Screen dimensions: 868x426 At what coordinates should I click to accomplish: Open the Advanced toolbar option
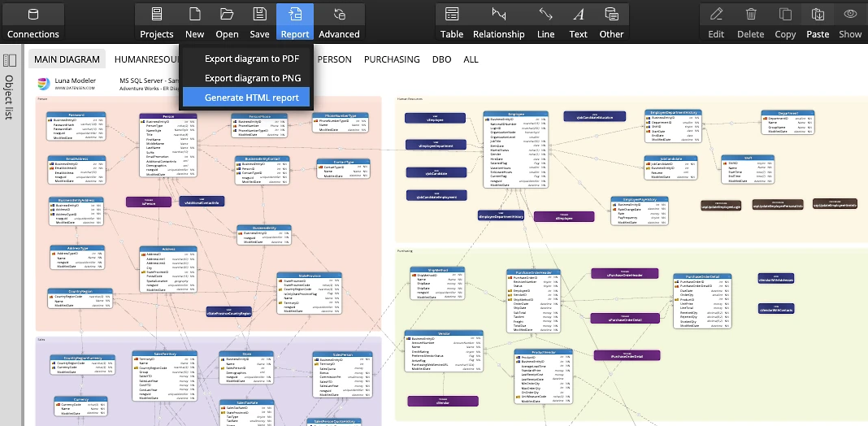tap(340, 22)
